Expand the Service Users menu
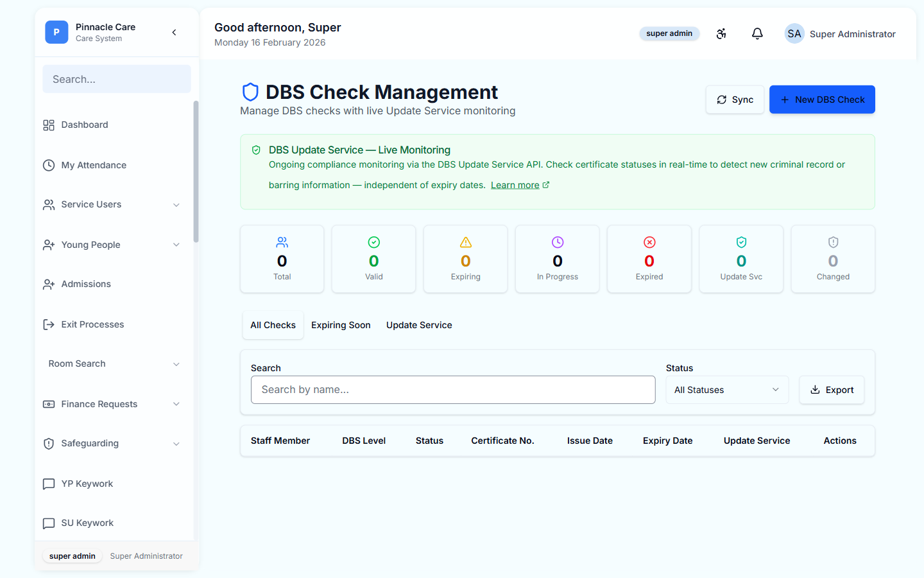Viewport: 924px width, 578px height. (176, 205)
